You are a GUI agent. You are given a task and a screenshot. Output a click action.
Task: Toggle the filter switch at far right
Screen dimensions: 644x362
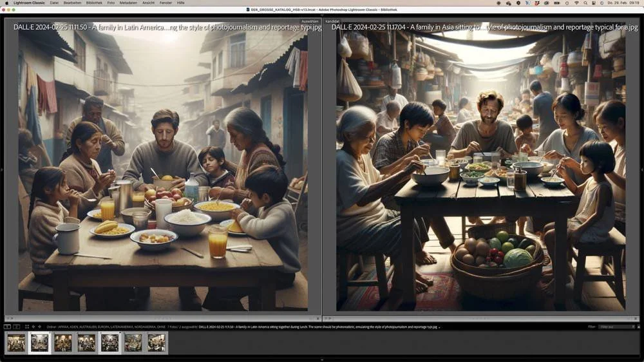coord(639,327)
